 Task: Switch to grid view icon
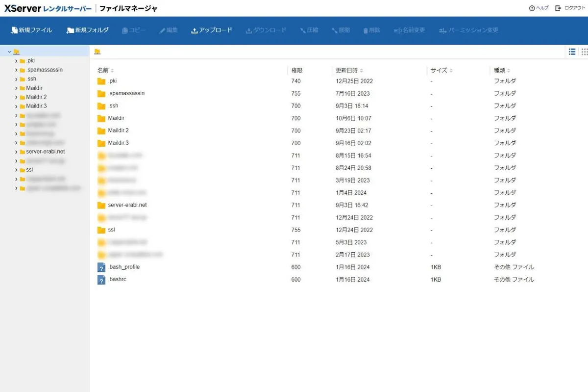pyautogui.click(x=584, y=52)
